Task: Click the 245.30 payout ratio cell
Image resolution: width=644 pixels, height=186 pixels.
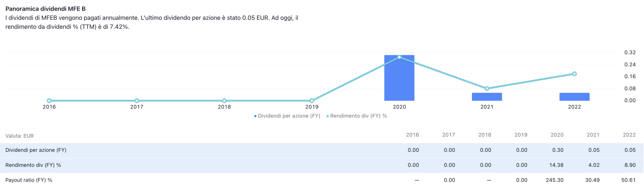Action: coord(554,180)
